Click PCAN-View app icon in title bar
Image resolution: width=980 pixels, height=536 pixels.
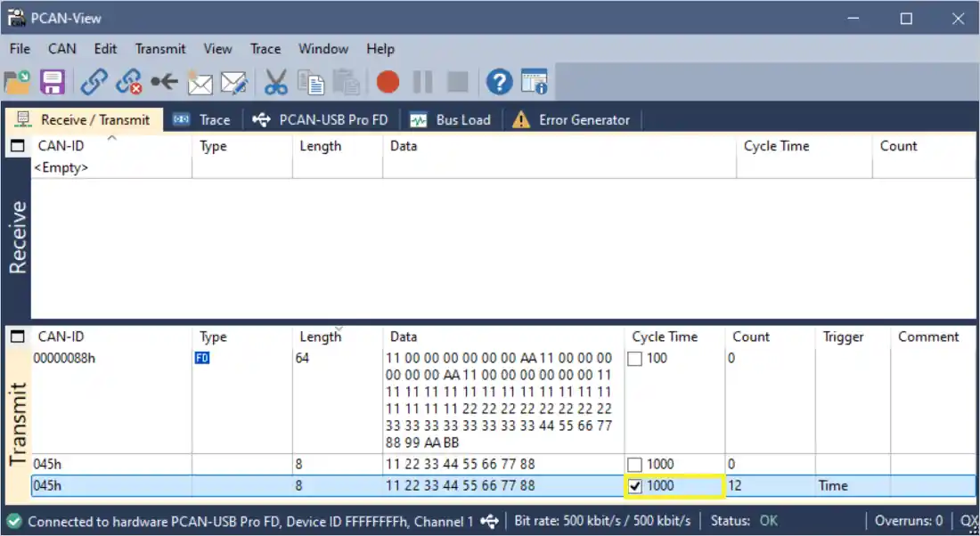tap(16, 18)
